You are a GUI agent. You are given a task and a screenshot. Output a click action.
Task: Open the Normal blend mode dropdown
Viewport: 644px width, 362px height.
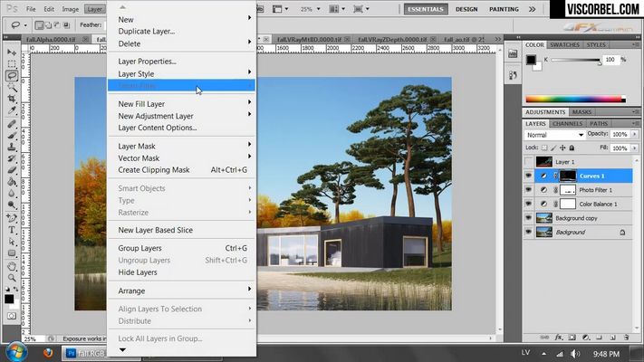pyautogui.click(x=554, y=135)
